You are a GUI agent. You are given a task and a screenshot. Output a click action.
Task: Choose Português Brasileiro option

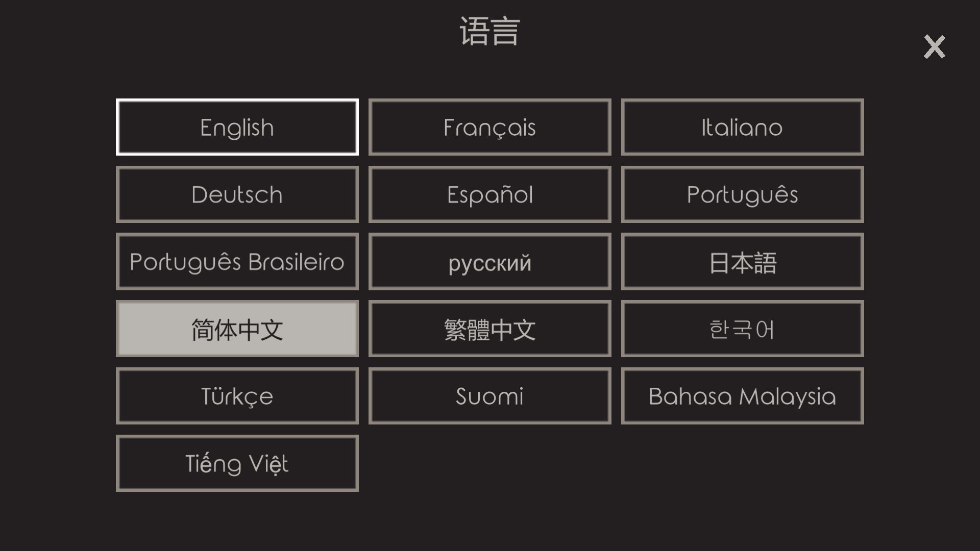pyautogui.click(x=237, y=262)
